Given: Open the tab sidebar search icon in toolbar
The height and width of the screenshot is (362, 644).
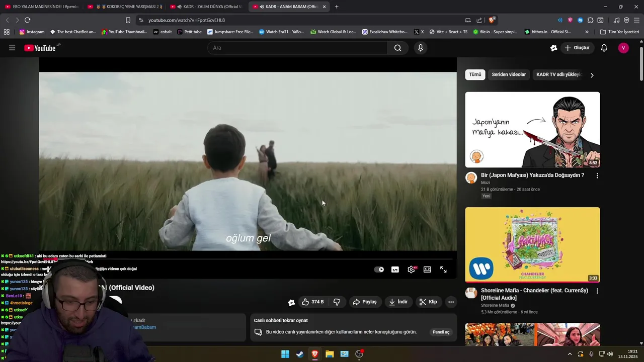Looking at the screenshot, I should tap(600, 20).
